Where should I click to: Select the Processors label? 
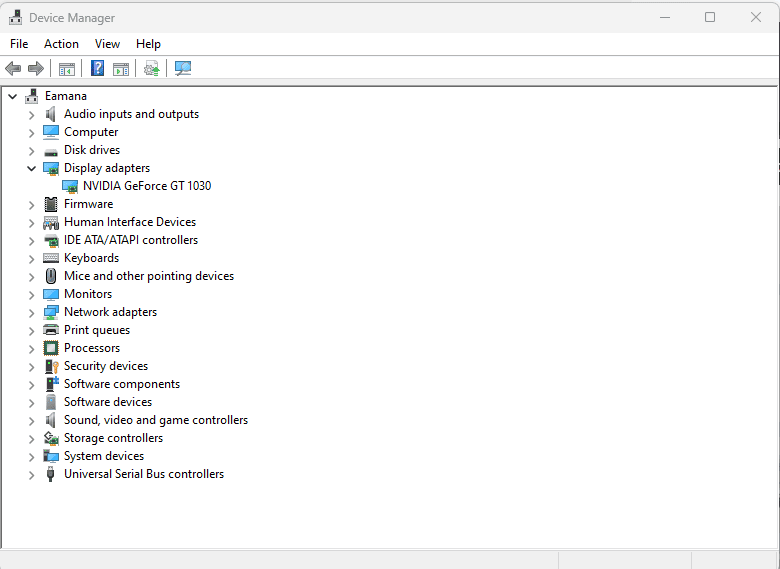92,348
